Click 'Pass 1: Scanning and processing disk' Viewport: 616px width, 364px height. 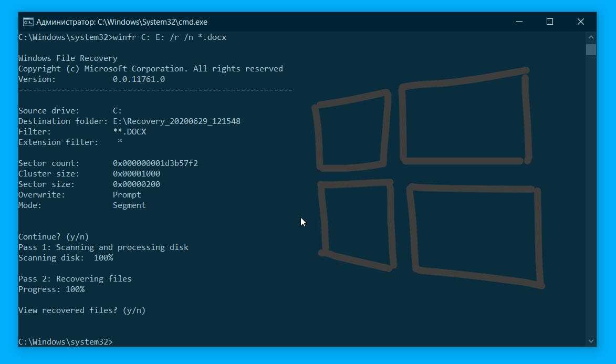point(103,247)
